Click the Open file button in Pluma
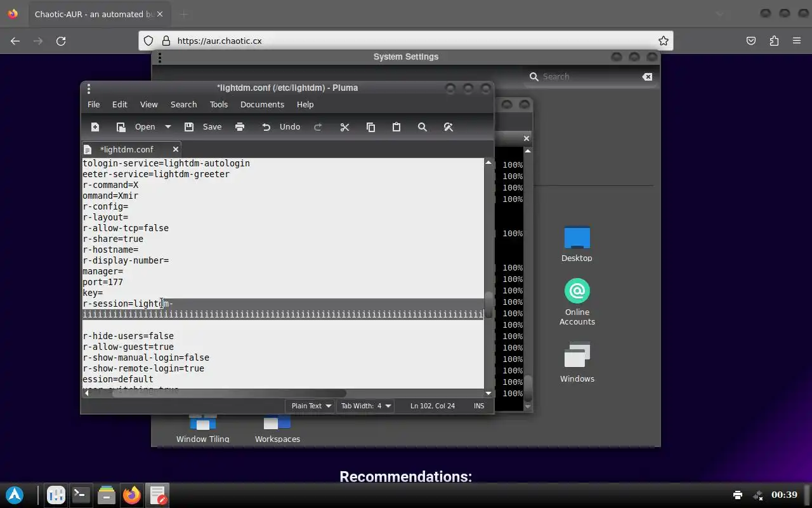 (x=136, y=127)
